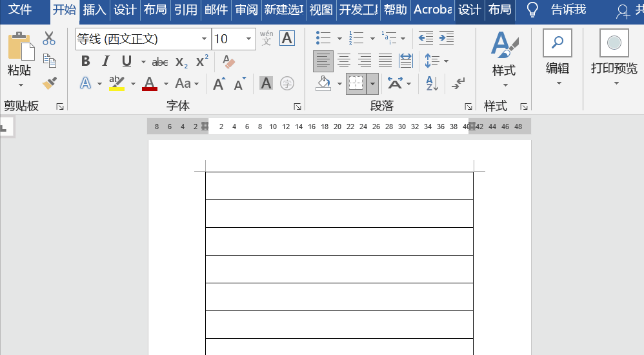Screen dimensions: 644x355
Task: Click the Copy icon
Action: pos(49,61)
